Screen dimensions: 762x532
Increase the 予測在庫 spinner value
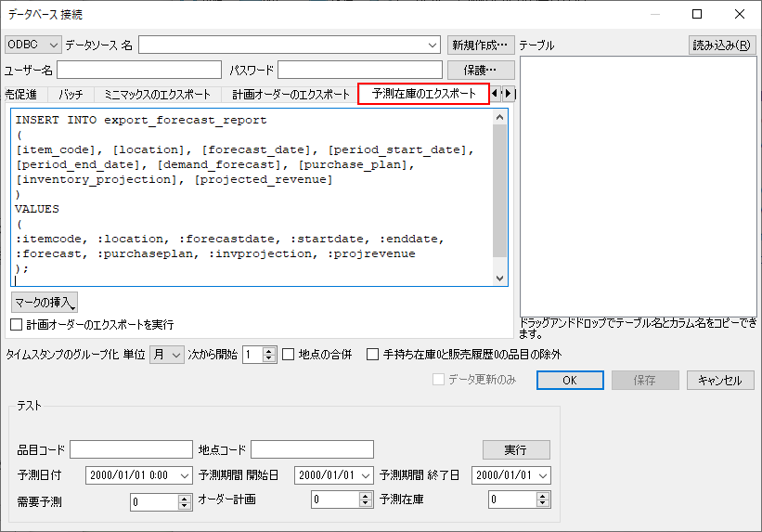click(542, 497)
